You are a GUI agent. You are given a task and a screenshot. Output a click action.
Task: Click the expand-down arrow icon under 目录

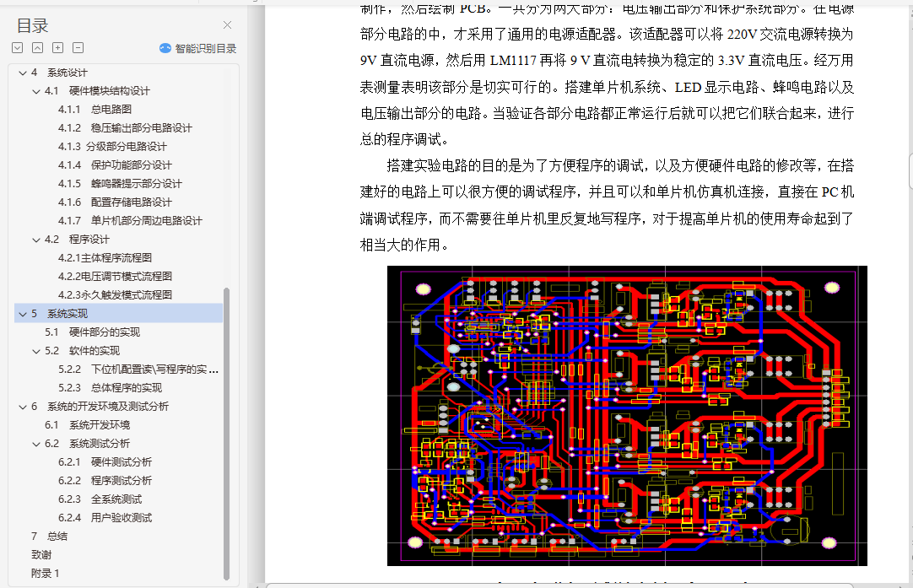tap(18, 48)
